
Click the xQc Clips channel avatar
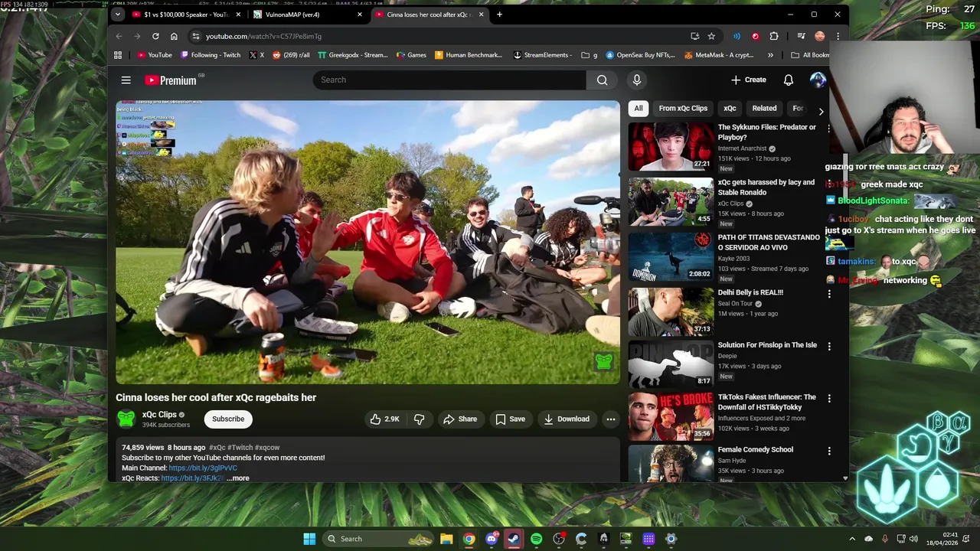pyautogui.click(x=126, y=419)
